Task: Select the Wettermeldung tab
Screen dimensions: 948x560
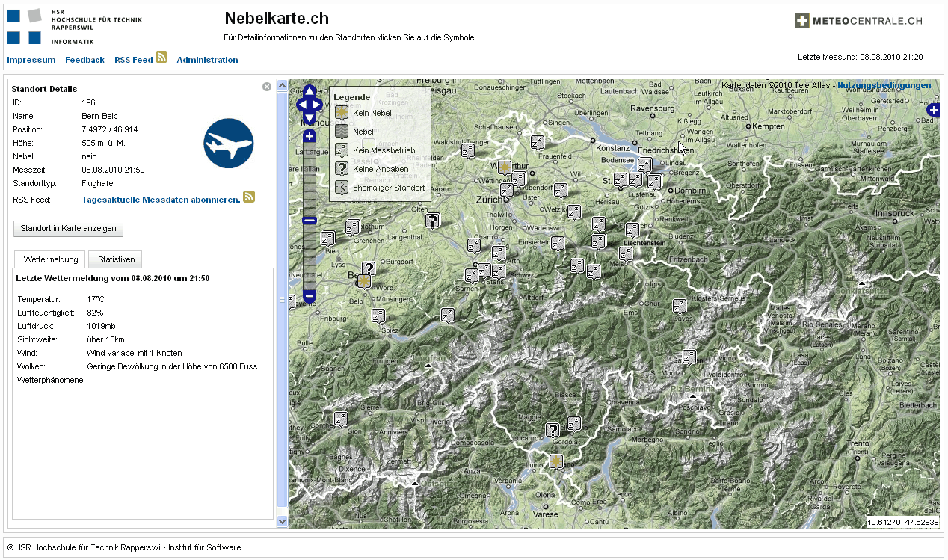Action: 51,259
